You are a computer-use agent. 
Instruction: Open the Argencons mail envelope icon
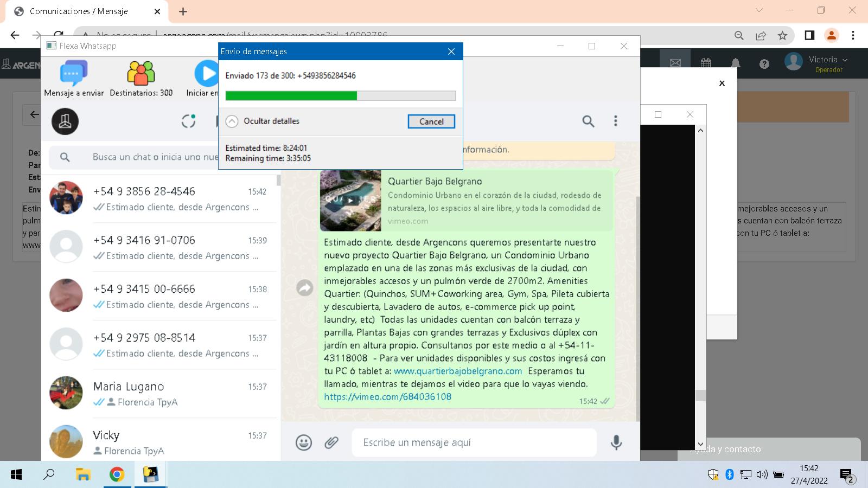point(675,63)
